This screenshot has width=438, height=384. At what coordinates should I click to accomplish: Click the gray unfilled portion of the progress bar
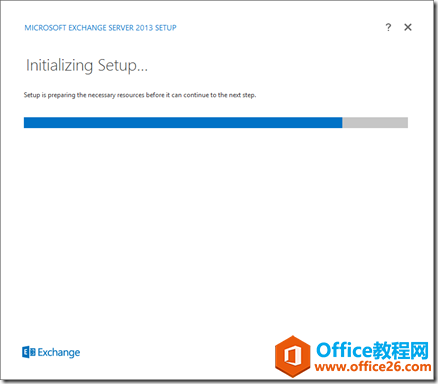(x=375, y=122)
